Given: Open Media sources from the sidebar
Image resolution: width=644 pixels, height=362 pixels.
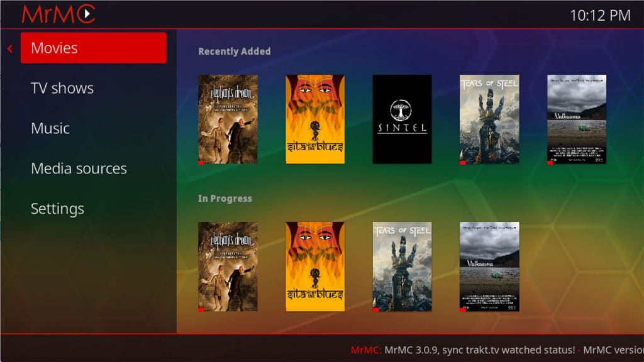Looking at the screenshot, I should [x=79, y=168].
